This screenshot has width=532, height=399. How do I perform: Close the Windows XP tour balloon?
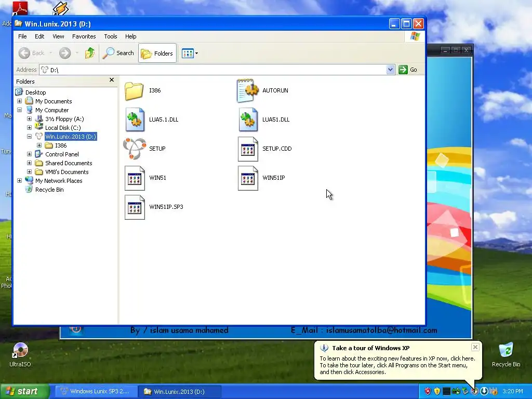pyautogui.click(x=475, y=347)
